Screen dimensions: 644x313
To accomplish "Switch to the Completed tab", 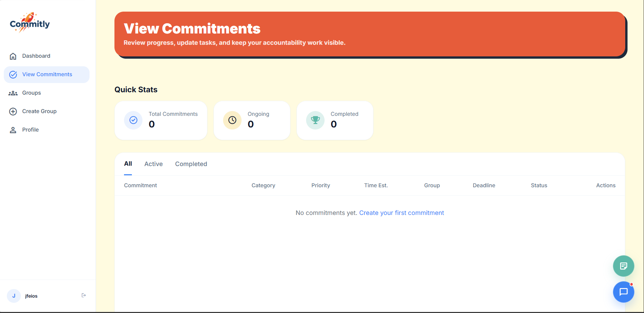I will (x=191, y=164).
